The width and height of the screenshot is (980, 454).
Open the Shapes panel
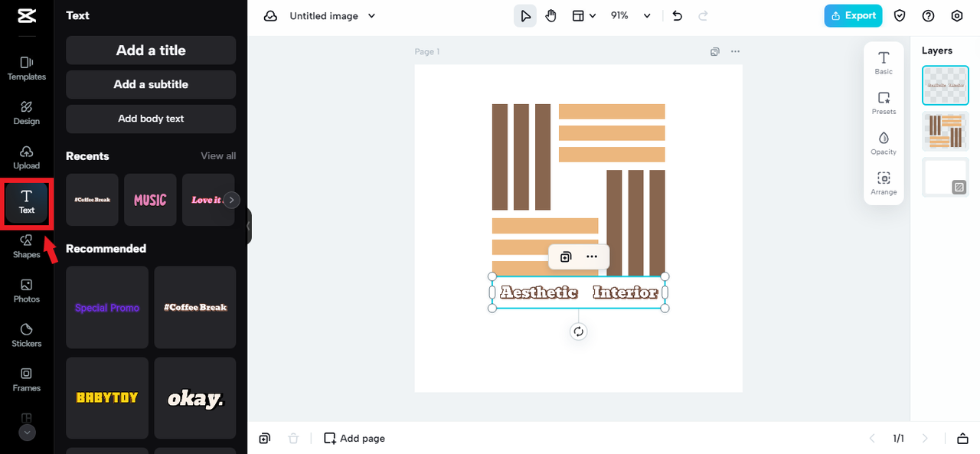pos(27,247)
